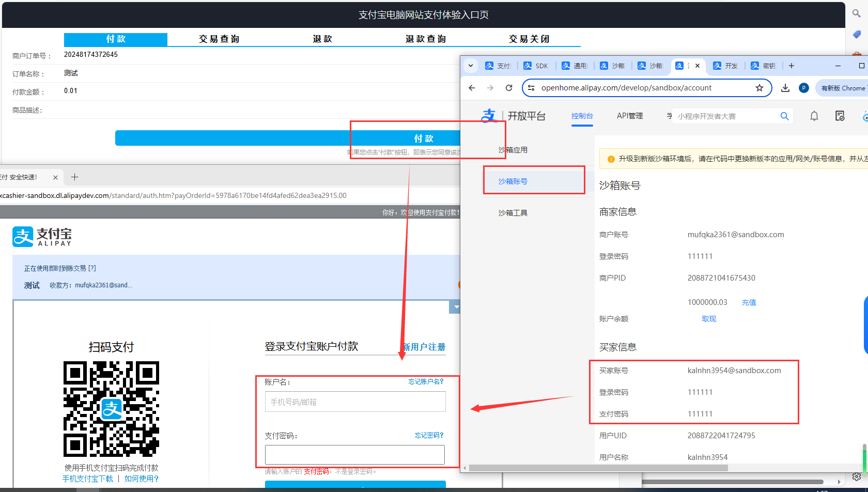Image resolution: width=868 pixels, height=492 pixels.
Task: Open the document checklist icon beside bell
Action: pyautogui.click(x=840, y=116)
